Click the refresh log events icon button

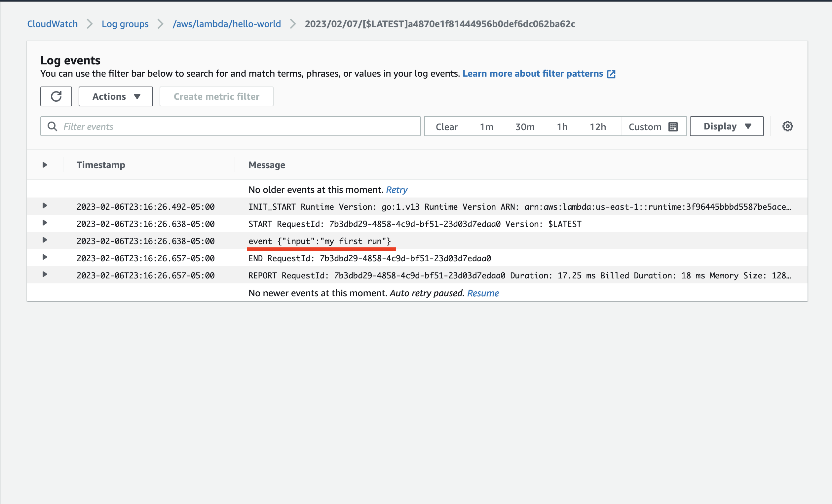(x=56, y=96)
